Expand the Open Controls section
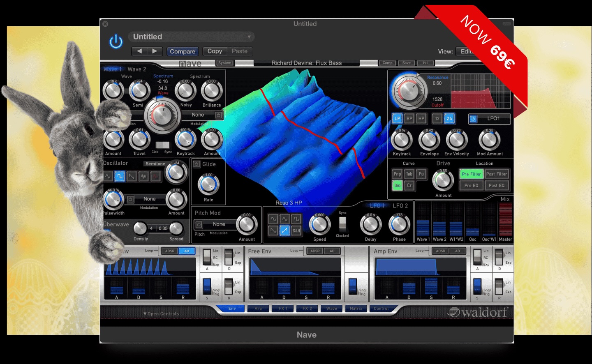The width and height of the screenshot is (592, 364). click(x=161, y=314)
